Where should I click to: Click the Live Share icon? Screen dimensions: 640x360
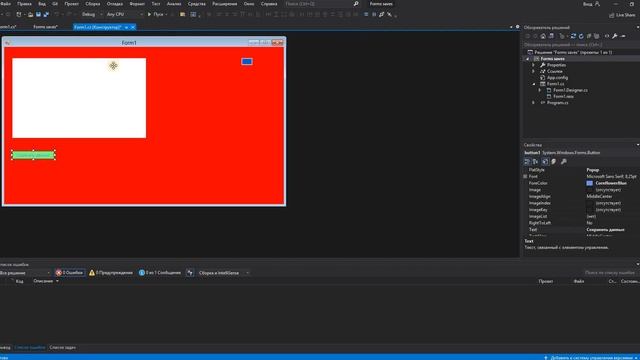(x=611, y=15)
